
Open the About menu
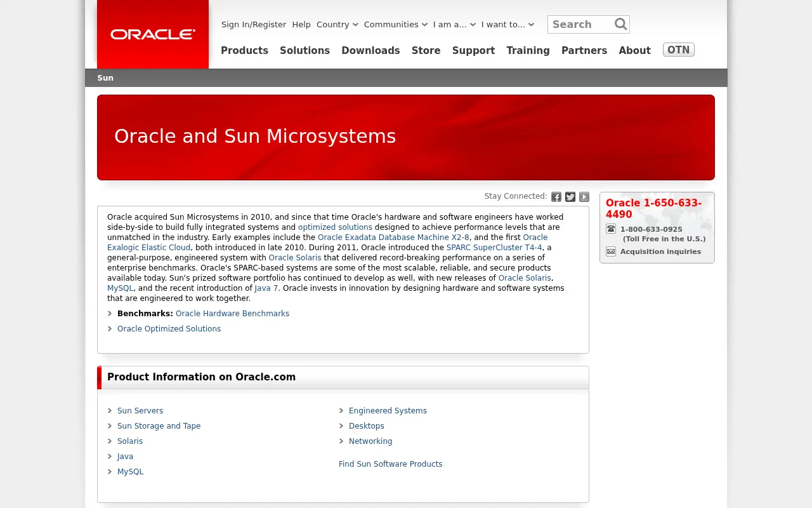[634, 50]
